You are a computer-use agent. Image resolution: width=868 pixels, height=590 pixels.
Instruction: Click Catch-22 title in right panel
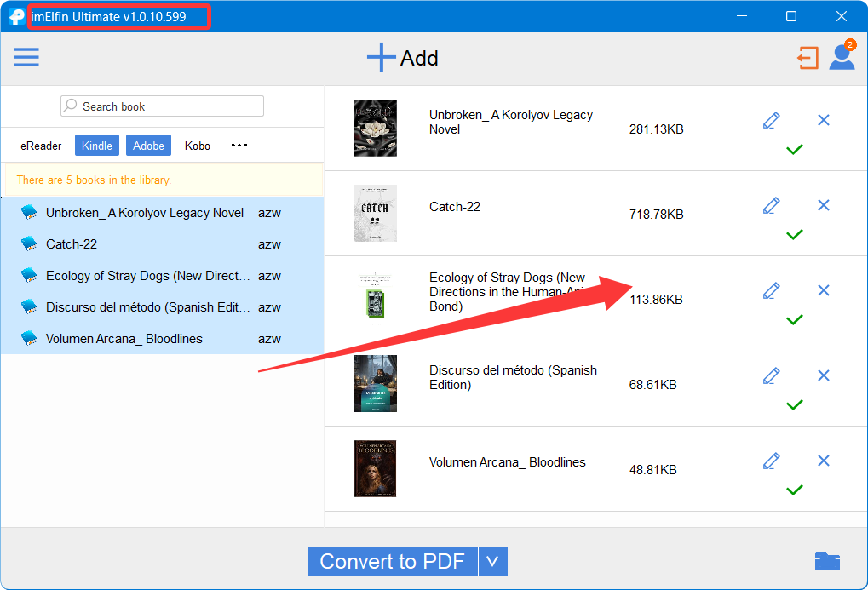[455, 206]
